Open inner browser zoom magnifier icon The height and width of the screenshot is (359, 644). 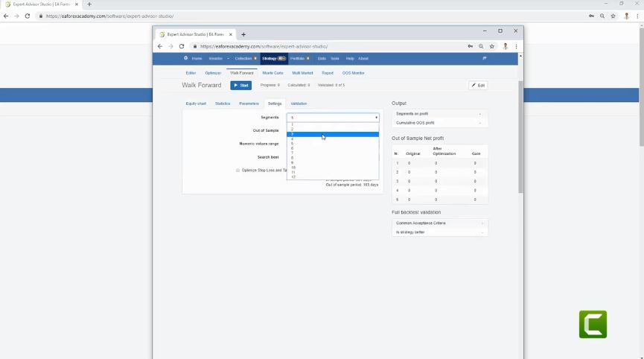click(481, 46)
